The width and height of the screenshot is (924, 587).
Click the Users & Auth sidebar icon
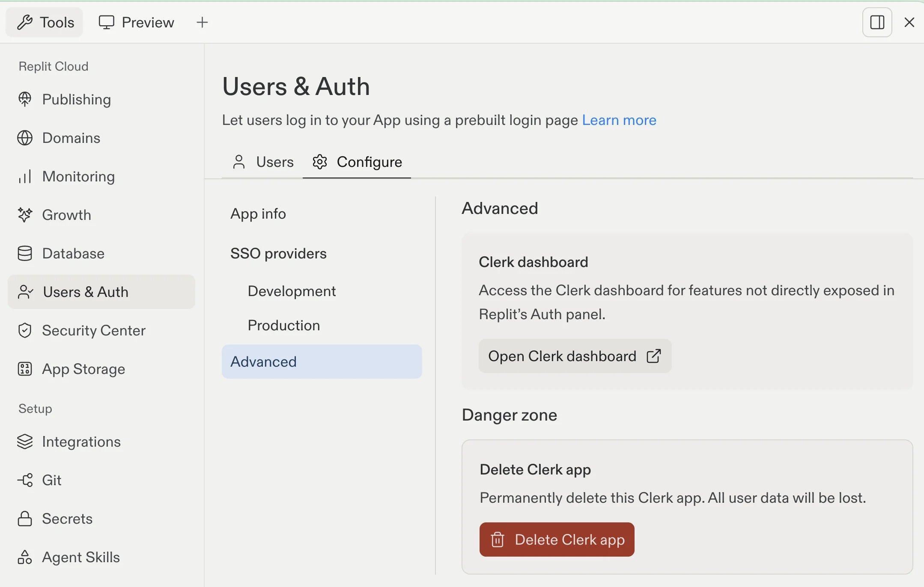pyautogui.click(x=25, y=292)
